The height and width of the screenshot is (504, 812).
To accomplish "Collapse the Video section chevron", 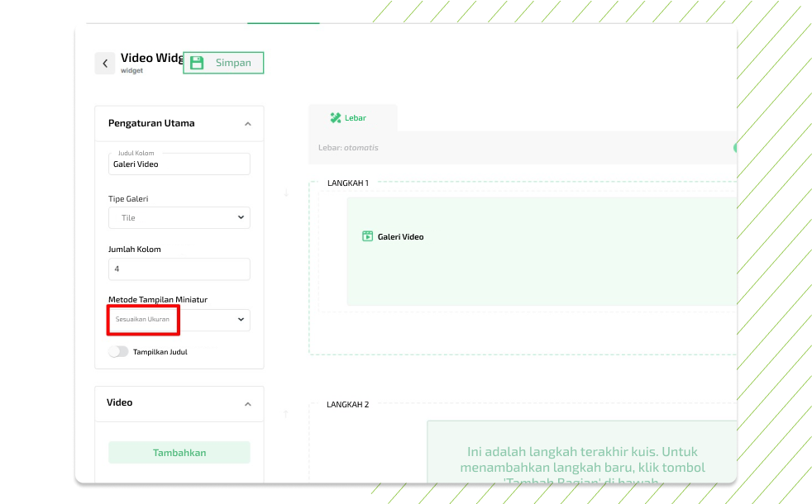I will point(247,404).
